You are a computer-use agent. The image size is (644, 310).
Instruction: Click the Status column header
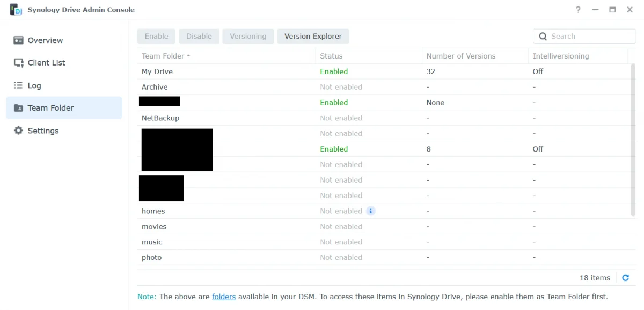click(331, 56)
